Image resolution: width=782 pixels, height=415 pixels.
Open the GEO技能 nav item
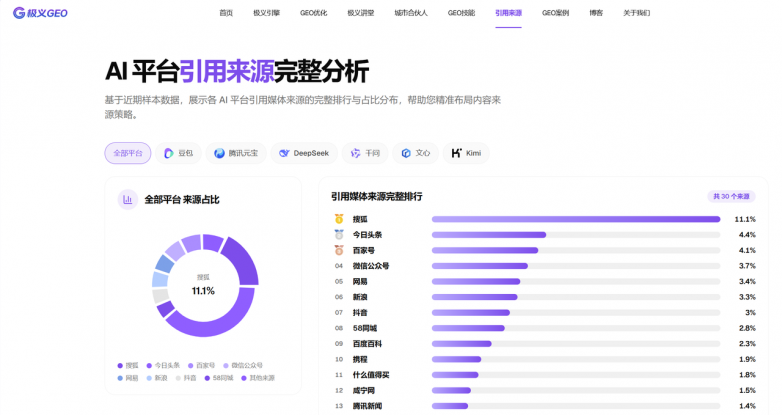(461, 13)
